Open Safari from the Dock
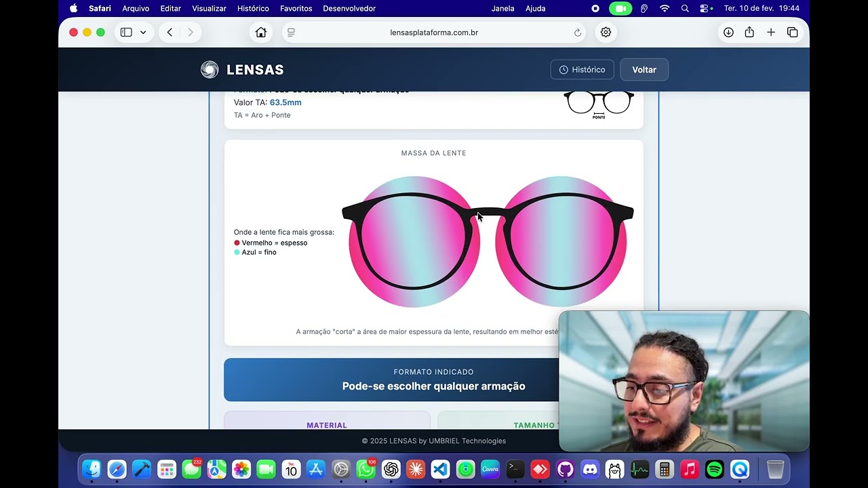The width and height of the screenshot is (868, 488). (117, 469)
